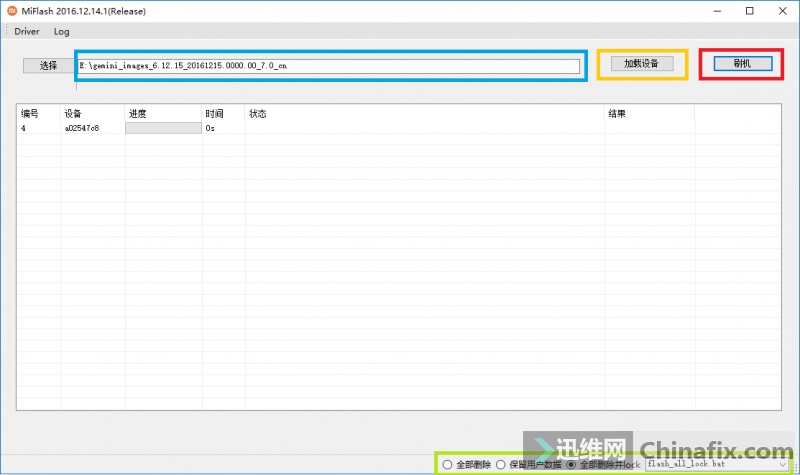Click the 结果 column header

[649, 114]
